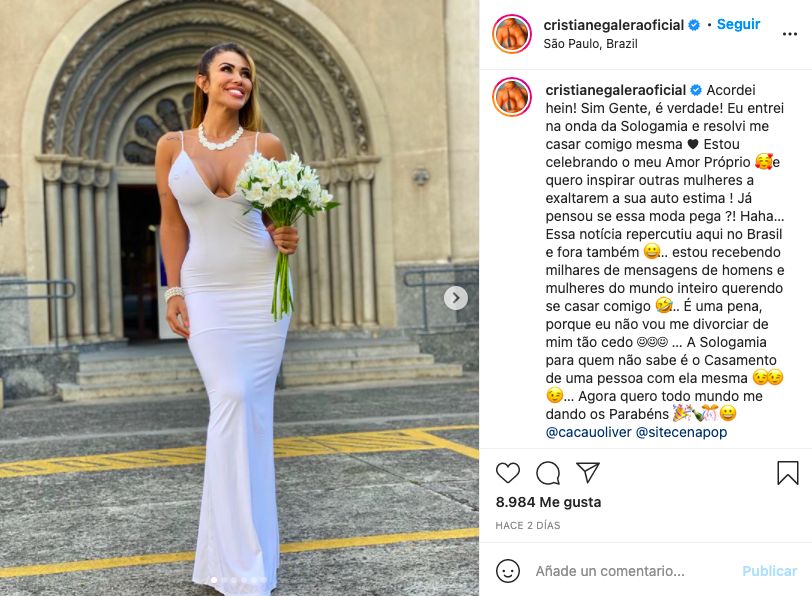
Task: Click the Seguir follow button
Action: click(738, 24)
